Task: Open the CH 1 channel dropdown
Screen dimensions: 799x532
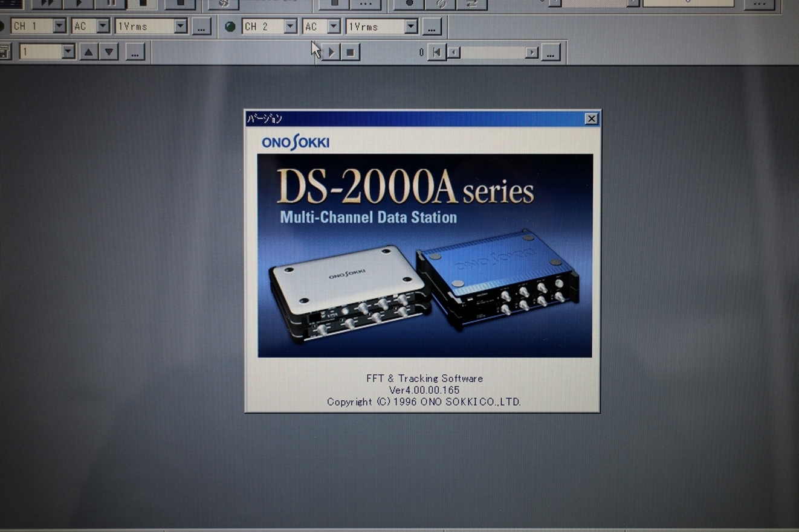Action: click(59, 26)
